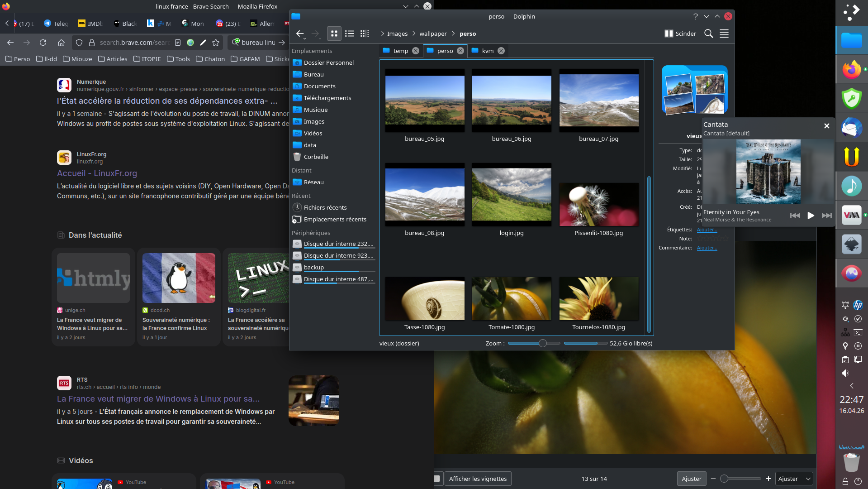868x489 pixels.
Task: Open the Accueil - LinuxFr.org search result
Action: coord(97,173)
